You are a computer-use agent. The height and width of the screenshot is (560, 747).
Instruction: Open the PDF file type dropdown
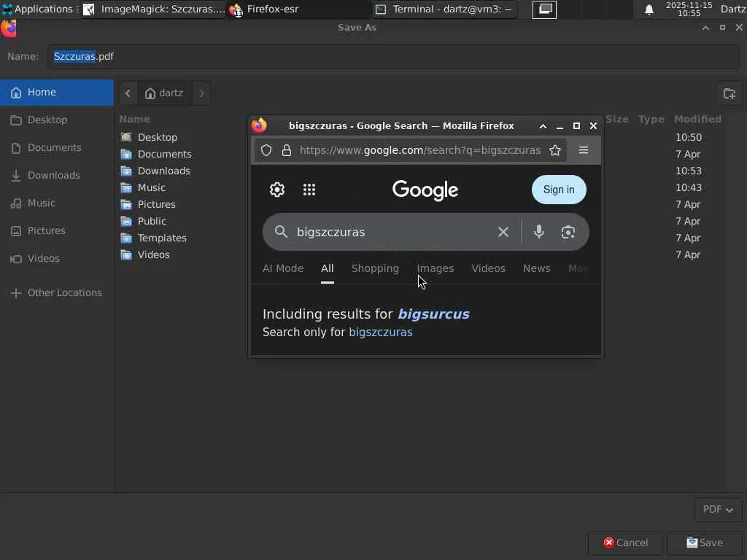tap(718, 510)
